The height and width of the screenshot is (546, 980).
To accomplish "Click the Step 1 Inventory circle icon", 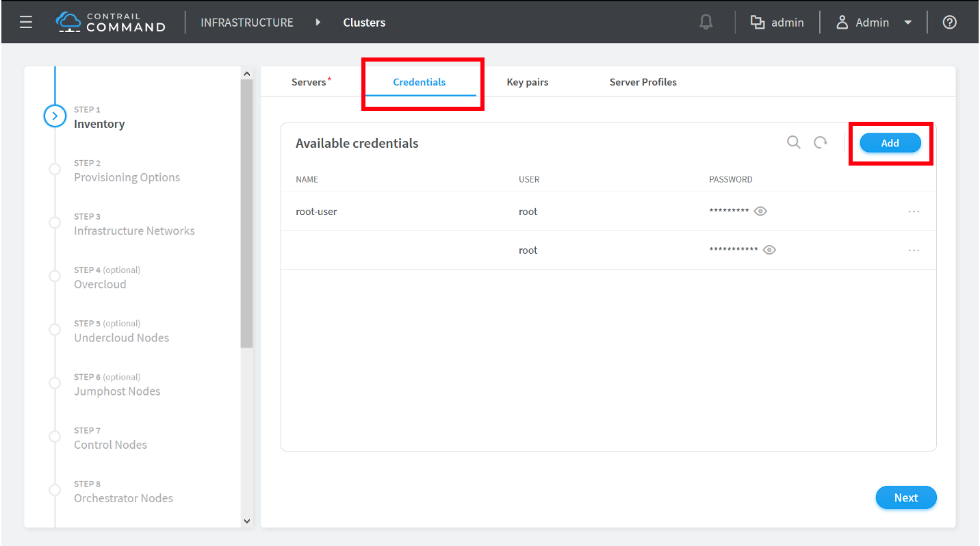I will click(55, 116).
